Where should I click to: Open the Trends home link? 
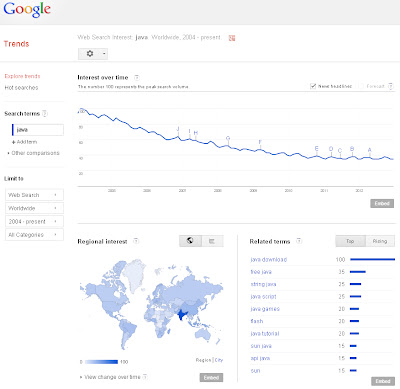[x=16, y=44]
